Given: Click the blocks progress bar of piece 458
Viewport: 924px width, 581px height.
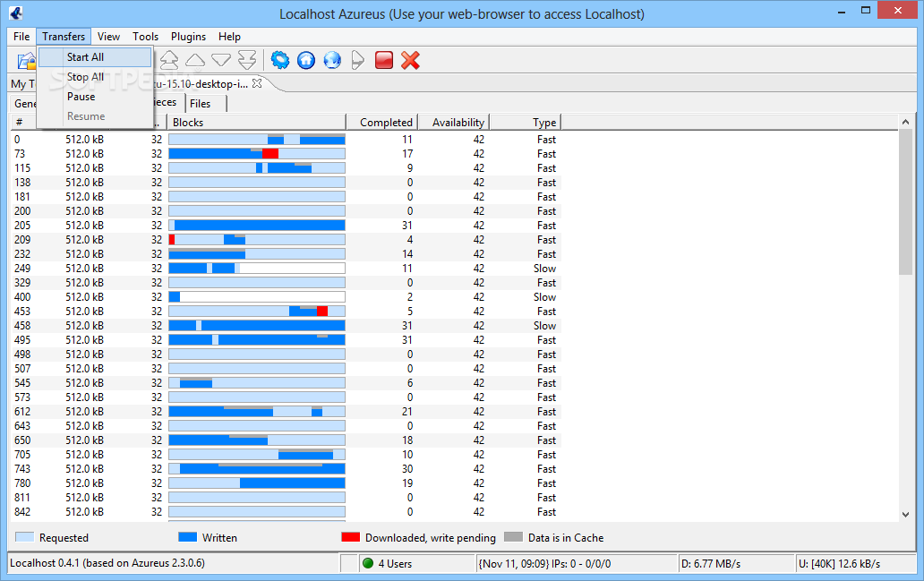Looking at the screenshot, I should click(257, 325).
